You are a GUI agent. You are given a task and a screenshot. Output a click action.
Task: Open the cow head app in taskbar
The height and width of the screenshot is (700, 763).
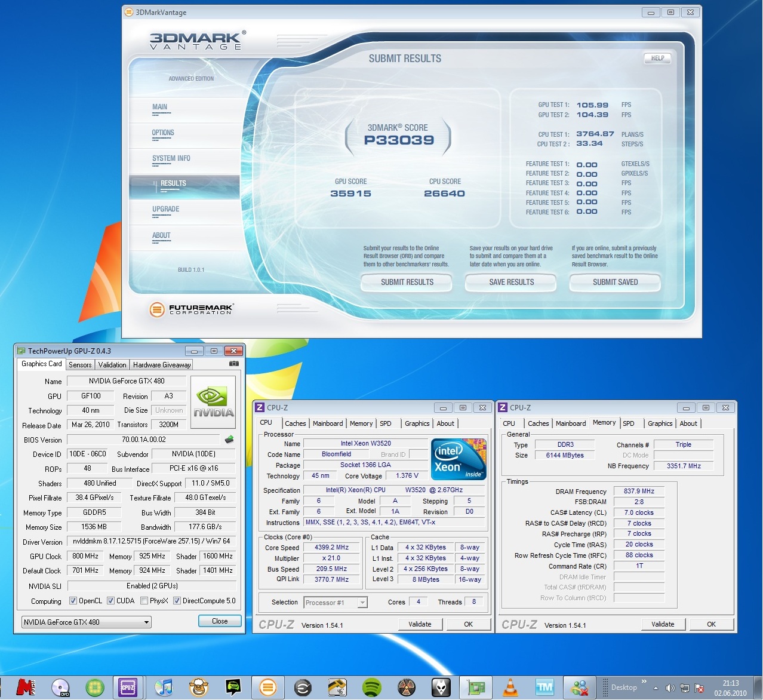click(198, 687)
